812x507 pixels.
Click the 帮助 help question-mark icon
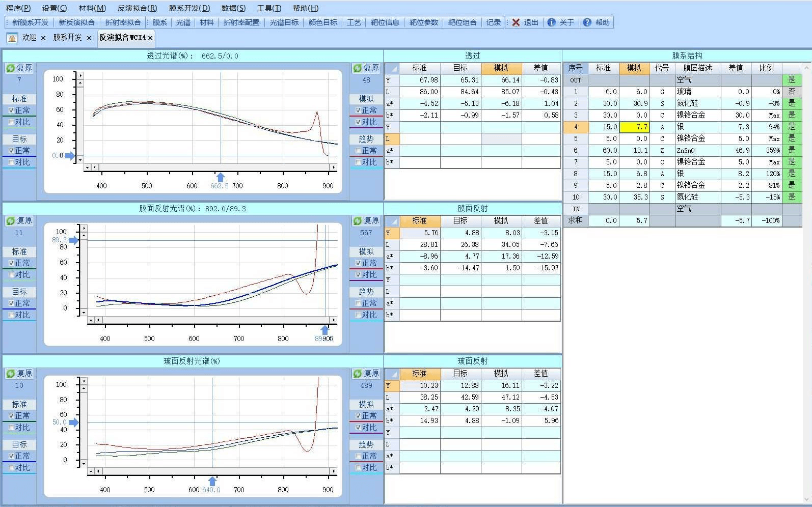click(x=587, y=22)
